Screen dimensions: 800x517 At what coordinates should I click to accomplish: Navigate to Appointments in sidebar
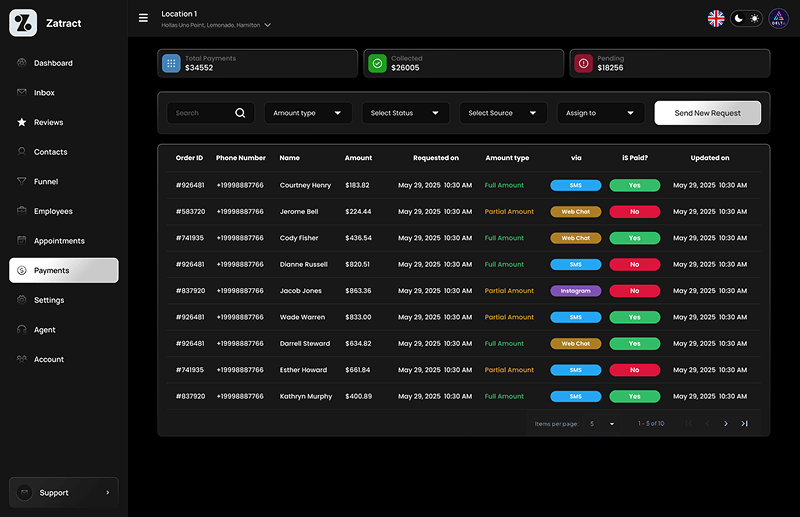[x=59, y=241]
